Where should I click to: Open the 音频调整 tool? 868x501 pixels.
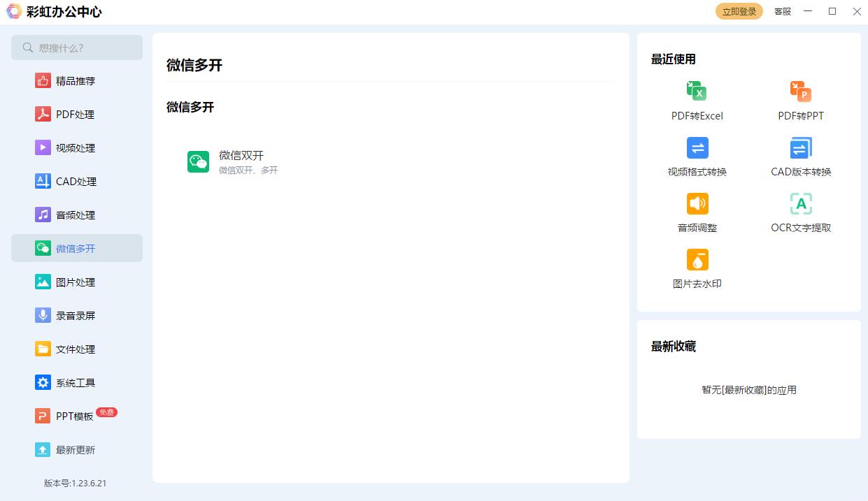[x=697, y=211]
